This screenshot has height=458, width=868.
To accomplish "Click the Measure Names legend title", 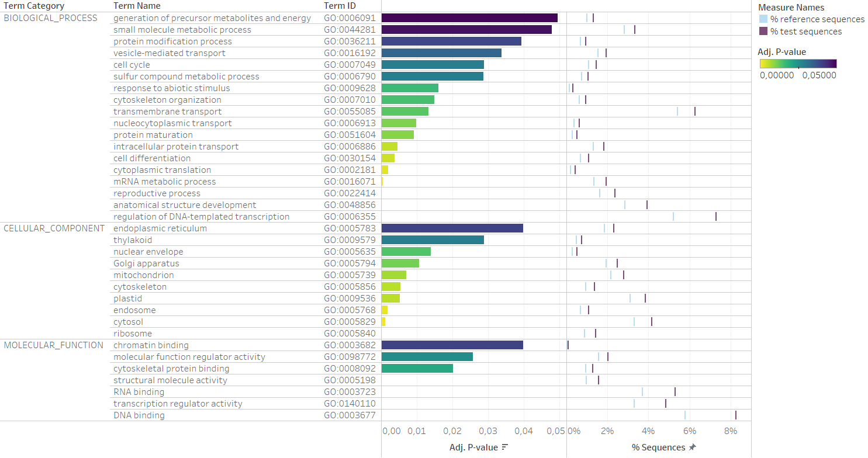I will pos(791,8).
